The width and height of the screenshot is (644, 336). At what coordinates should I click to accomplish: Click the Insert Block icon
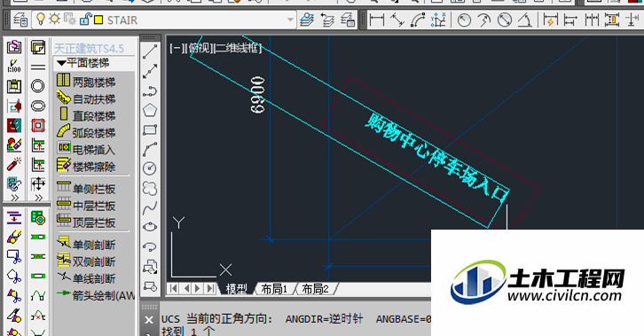[150, 267]
